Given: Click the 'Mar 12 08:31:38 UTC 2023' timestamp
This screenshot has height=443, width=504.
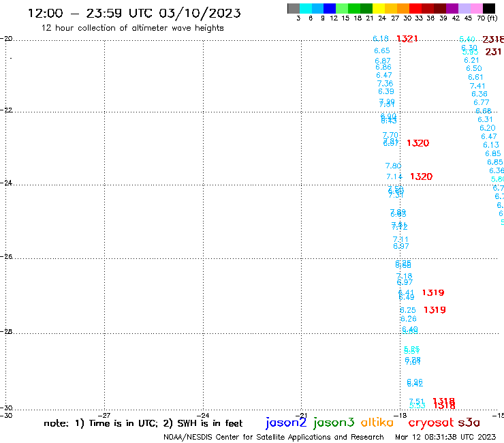Looking at the screenshot, I should tap(445, 437).
